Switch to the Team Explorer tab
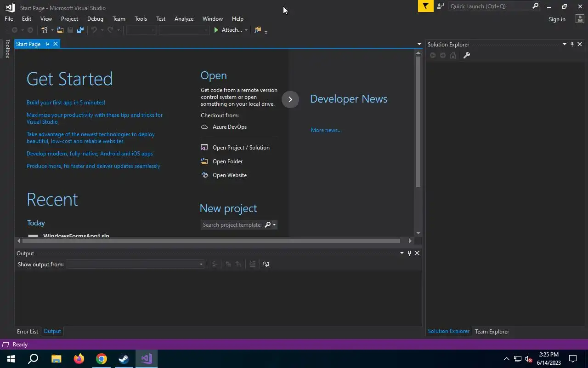 click(492, 332)
